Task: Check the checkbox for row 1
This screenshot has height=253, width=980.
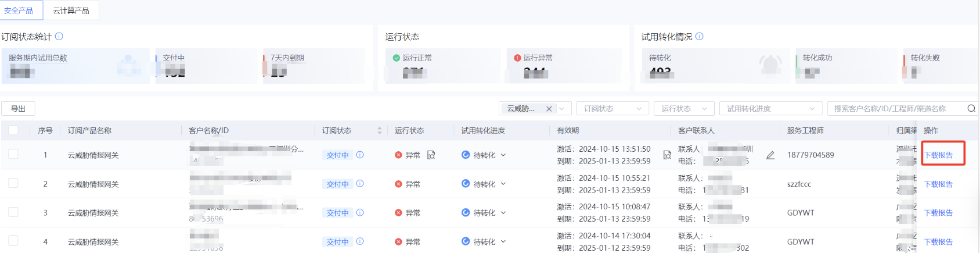Action: [x=13, y=154]
